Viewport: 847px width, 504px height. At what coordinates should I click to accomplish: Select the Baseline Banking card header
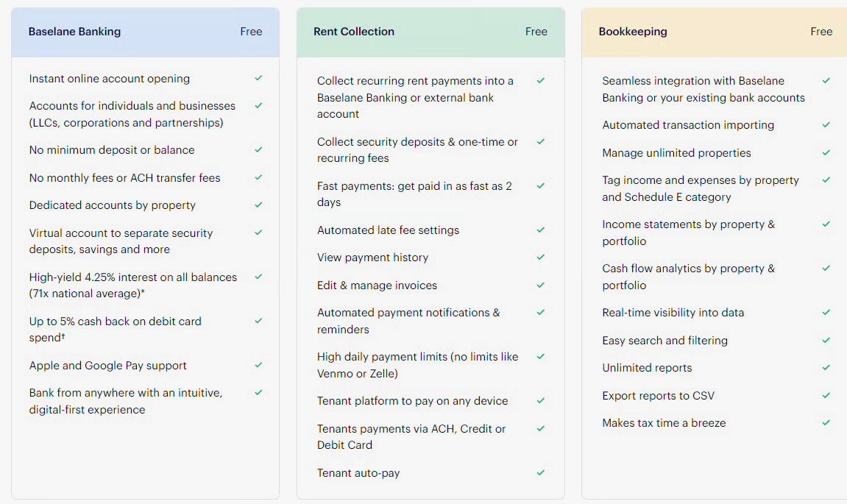pos(145,32)
